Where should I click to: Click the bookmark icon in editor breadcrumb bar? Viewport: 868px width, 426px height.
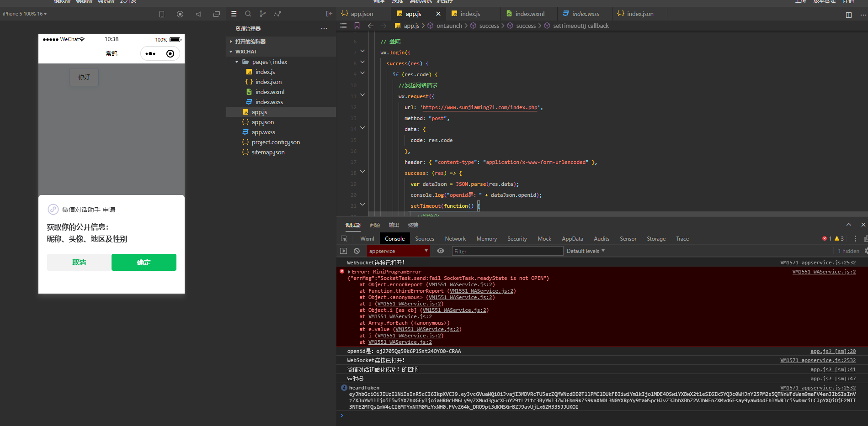[357, 26]
